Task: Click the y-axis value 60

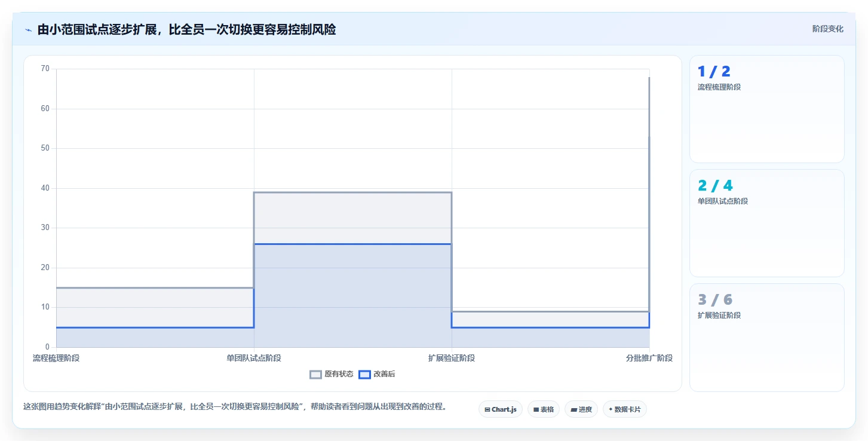Action: [45, 109]
